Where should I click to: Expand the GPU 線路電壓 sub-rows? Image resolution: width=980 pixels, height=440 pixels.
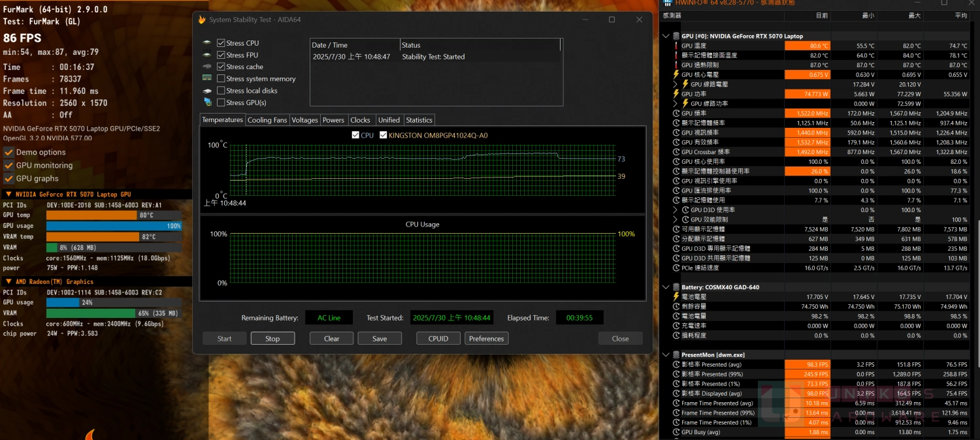[x=676, y=84]
